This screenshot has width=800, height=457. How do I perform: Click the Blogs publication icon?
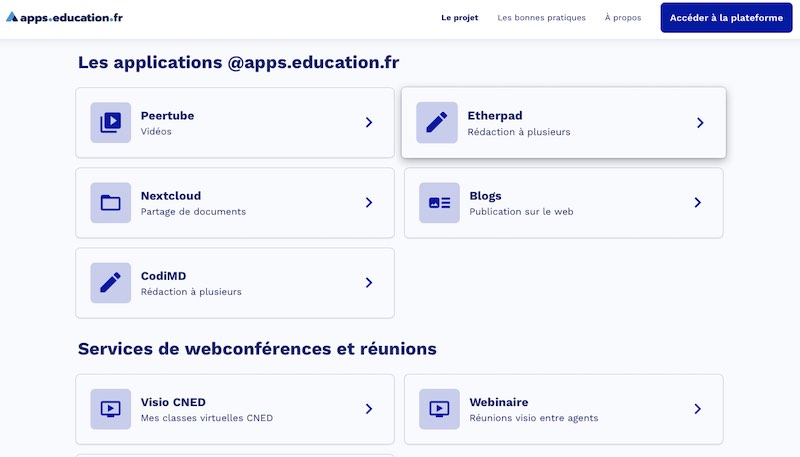coord(440,203)
